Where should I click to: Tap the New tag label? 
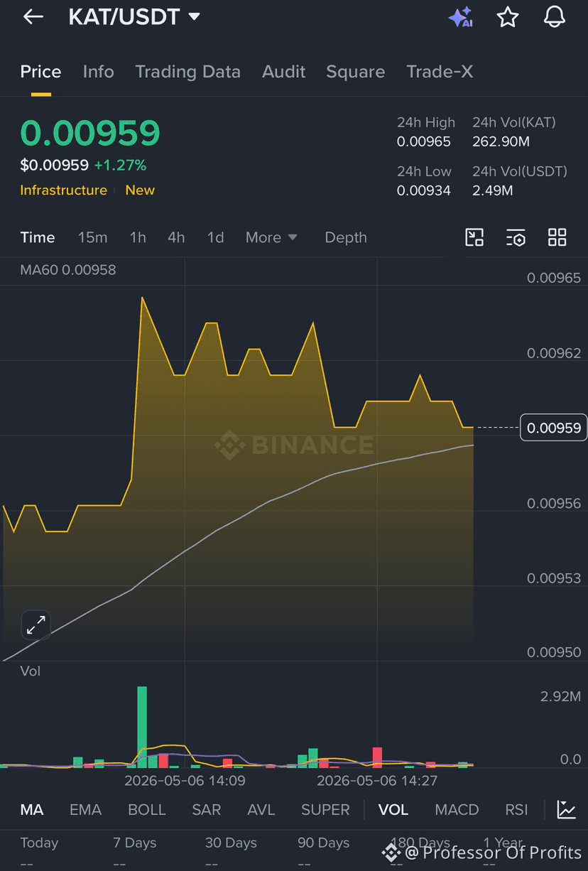click(x=140, y=190)
